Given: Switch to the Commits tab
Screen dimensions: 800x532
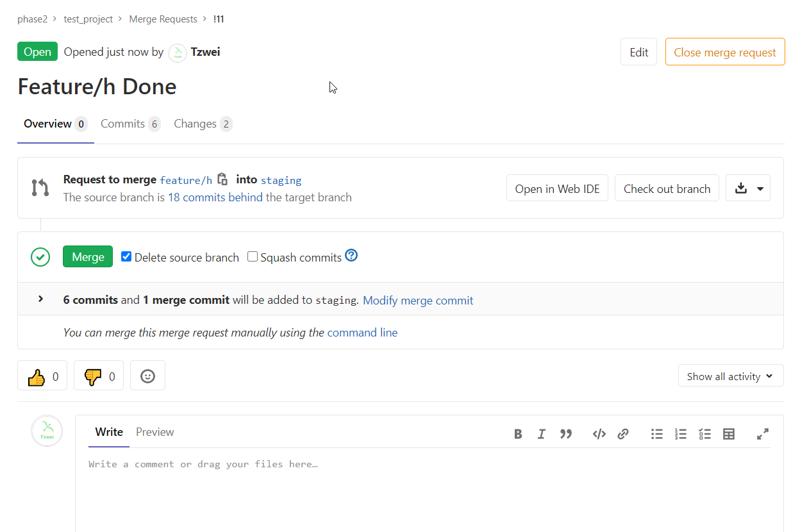Looking at the screenshot, I should pyautogui.click(x=130, y=124).
